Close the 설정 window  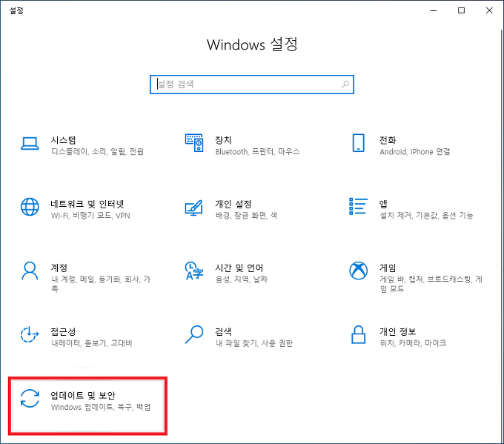click(489, 10)
